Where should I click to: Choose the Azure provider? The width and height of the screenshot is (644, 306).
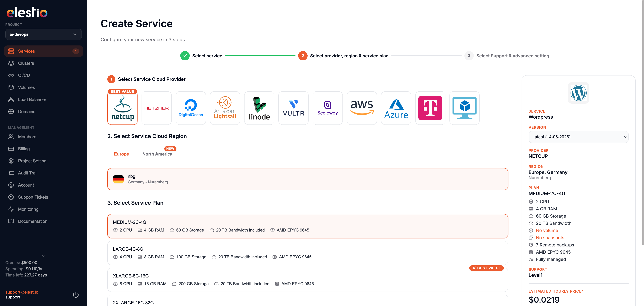[396, 108]
